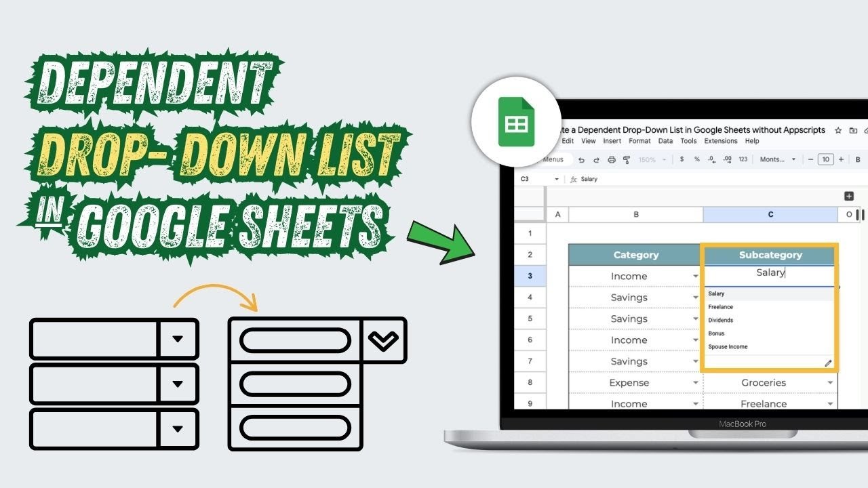Open the Category dropdown arrow in row 3
Image resolution: width=868 pixels, height=488 pixels.
pos(696,277)
